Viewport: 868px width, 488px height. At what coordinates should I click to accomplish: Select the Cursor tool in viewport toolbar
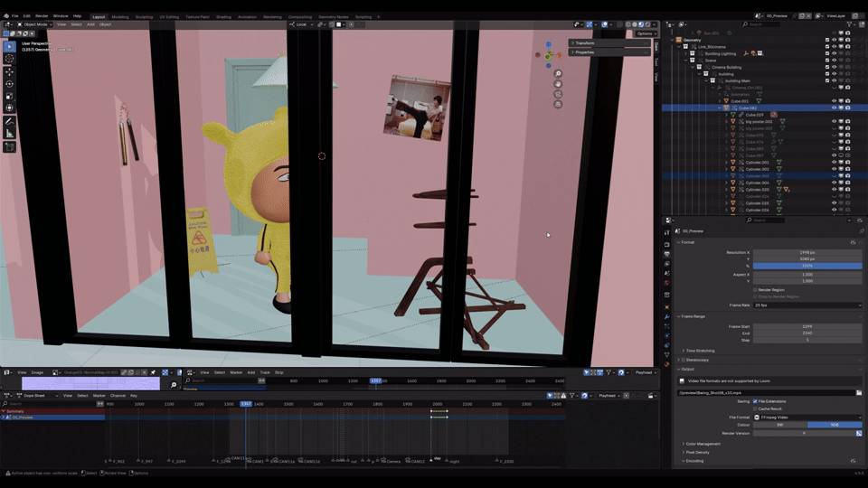9,58
